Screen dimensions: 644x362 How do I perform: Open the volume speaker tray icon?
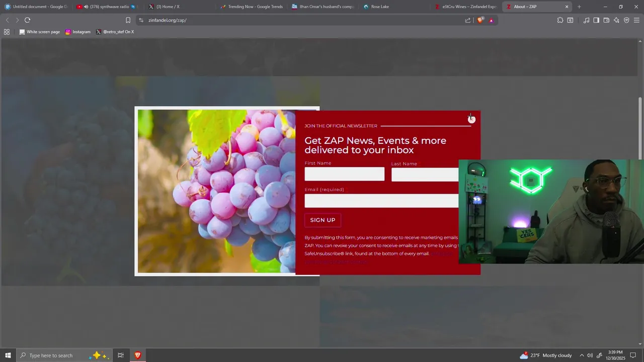point(590,355)
